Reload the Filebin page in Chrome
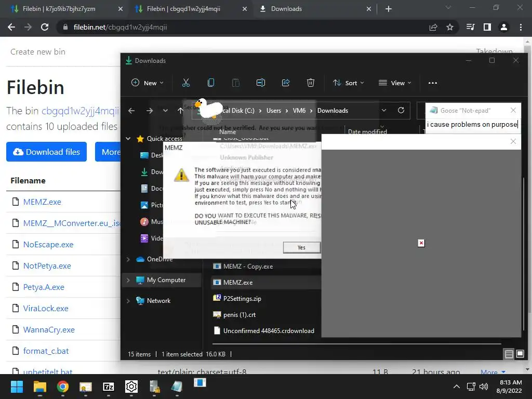 [45, 27]
